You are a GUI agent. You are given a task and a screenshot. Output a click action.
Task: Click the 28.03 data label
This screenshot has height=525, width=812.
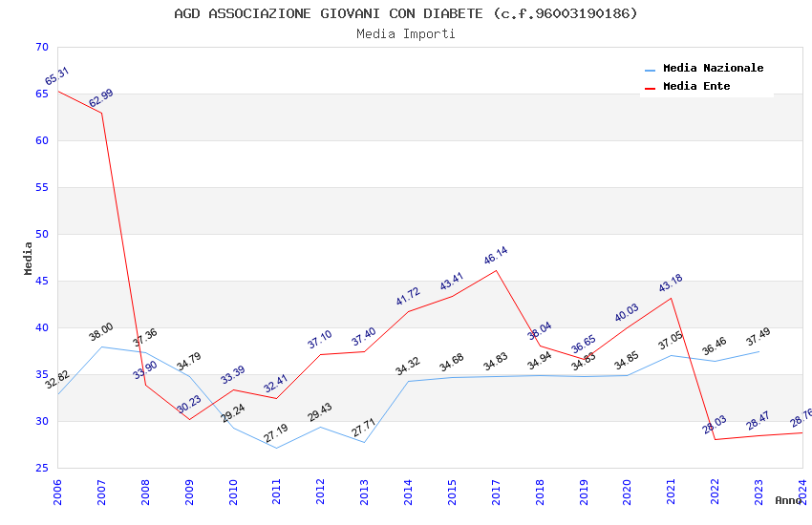pyautogui.click(x=715, y=425)
